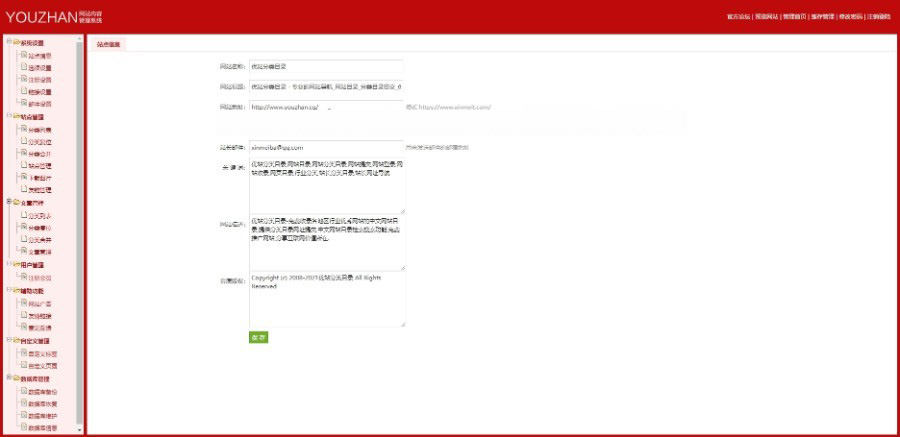This screenshot has width=900, height=437.
Task: Click the folder icon beside 系统设置
Action: click(15, 42)
